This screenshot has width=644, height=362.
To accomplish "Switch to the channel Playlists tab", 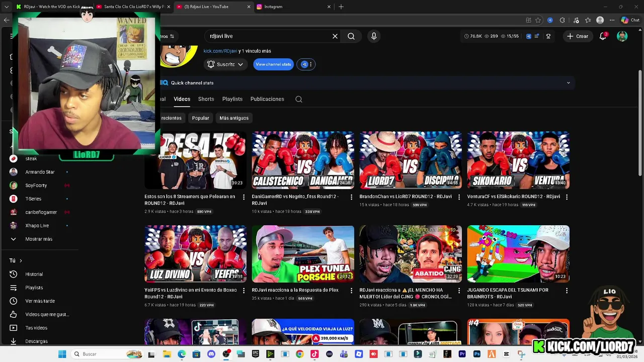I will (232, 99).
